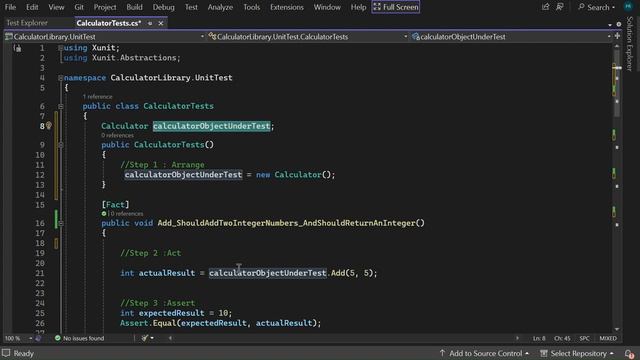This screenshot has height=360, width=640.
Task: Open the active documents list dropdown arrow
Action: tap(610, 25)
